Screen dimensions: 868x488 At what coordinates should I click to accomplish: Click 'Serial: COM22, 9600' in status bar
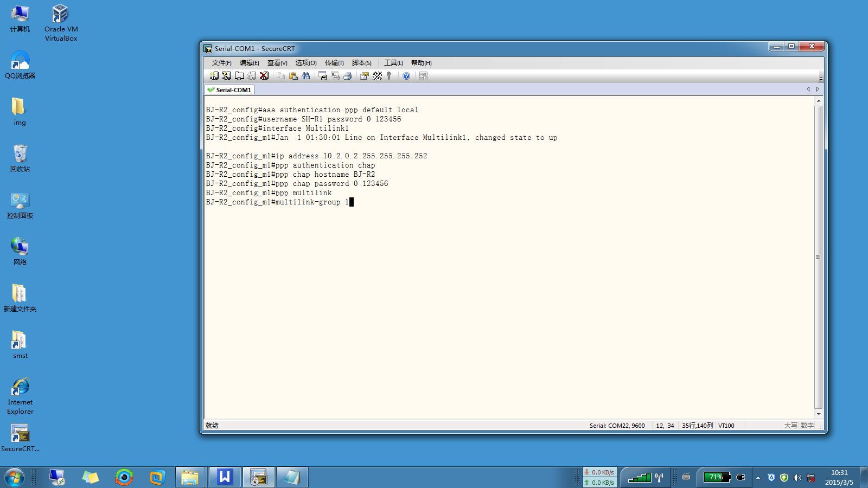(617, 426)
